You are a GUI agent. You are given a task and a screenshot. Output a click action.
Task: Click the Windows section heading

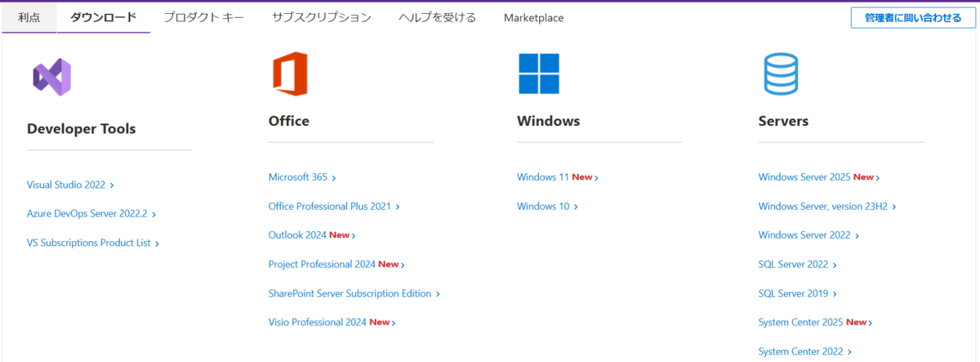[x=549, y=121]
